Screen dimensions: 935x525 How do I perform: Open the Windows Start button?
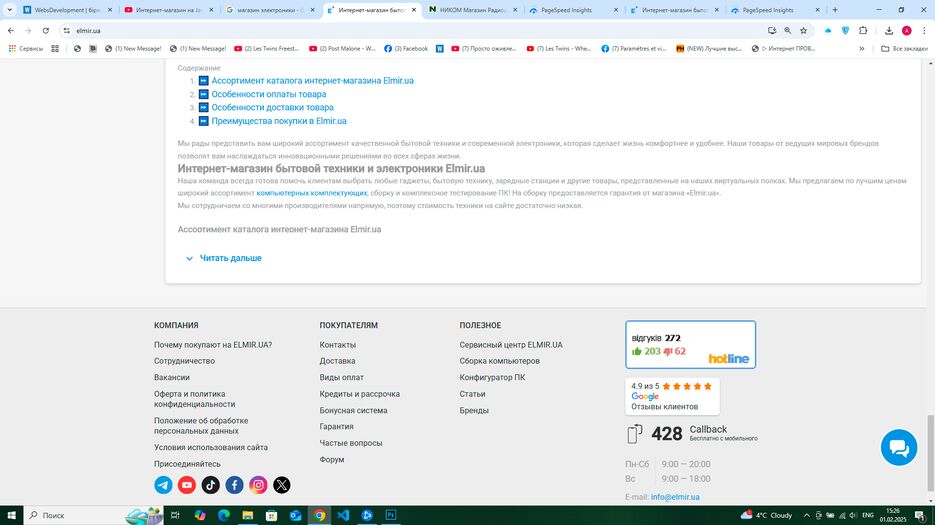11,515
